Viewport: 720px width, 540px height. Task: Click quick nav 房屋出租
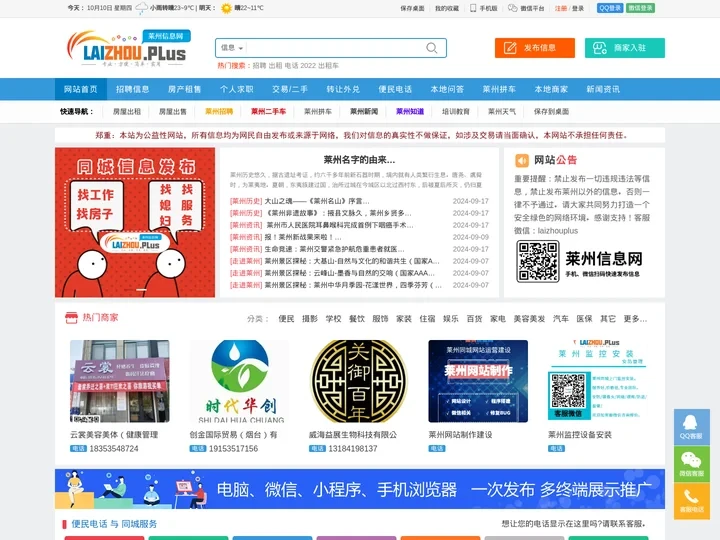click(x=127, y=111)
